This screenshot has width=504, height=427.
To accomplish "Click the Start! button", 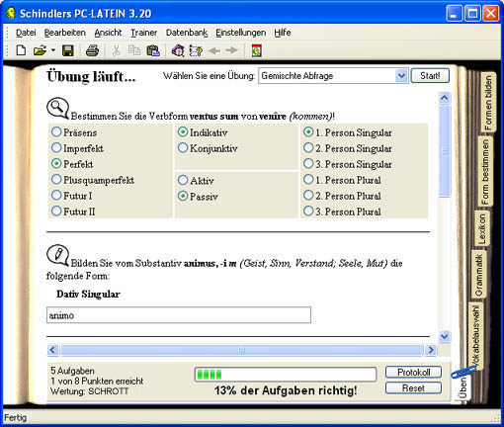I will pyautogui.click(x=430, y=76).
